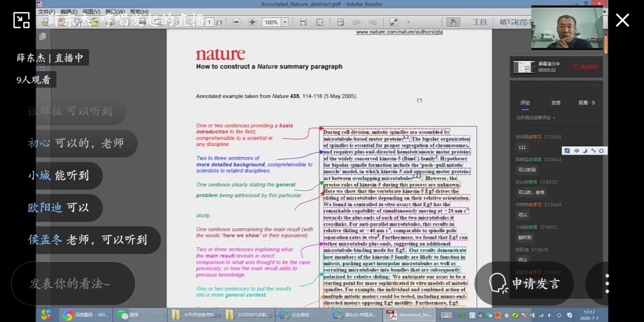The width and height of the screenshot is (644, 322).
Task: Open the 编辑(E) menu
Action: tap(69, 12)
